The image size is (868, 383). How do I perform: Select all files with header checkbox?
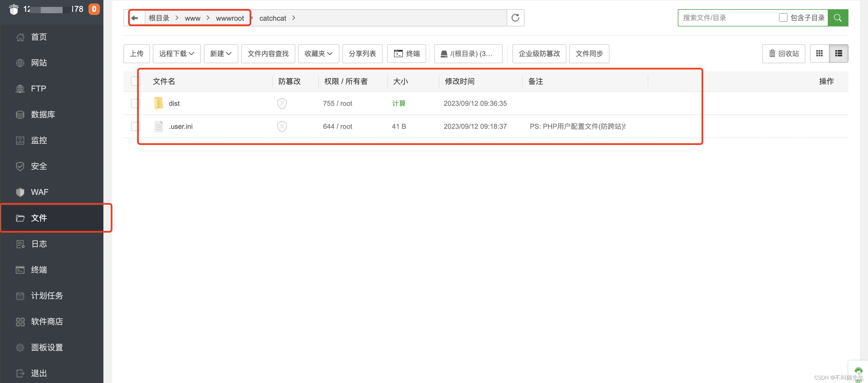[135, 81]
